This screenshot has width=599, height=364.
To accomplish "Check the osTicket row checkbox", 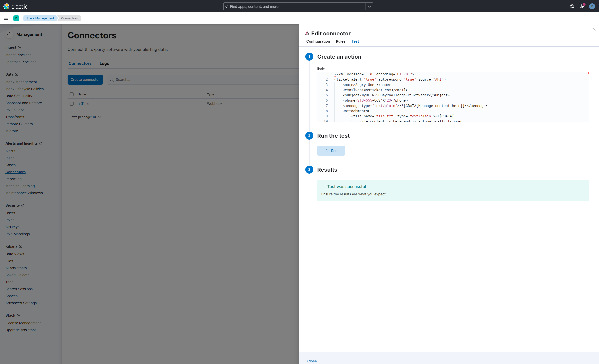I will (x=71, y=104).
